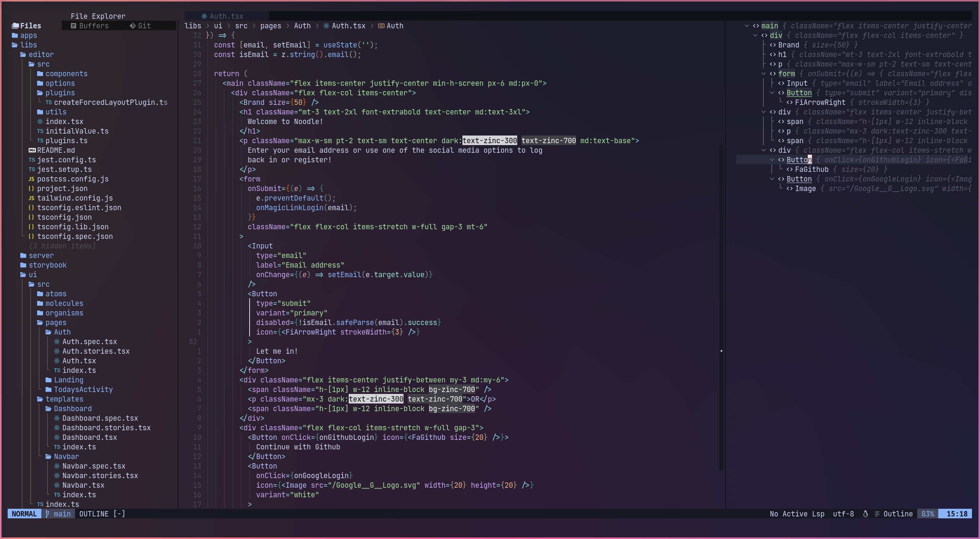Collapse the main node in the outline panel
Screen dimensions: 980x539
746,26
